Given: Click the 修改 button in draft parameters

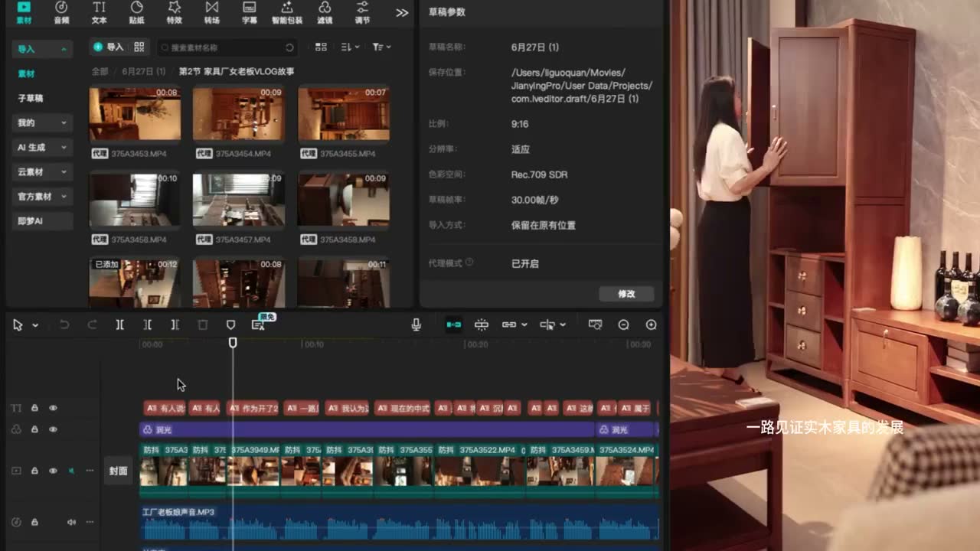Looking at the screenshot, I should click(627, 294).
